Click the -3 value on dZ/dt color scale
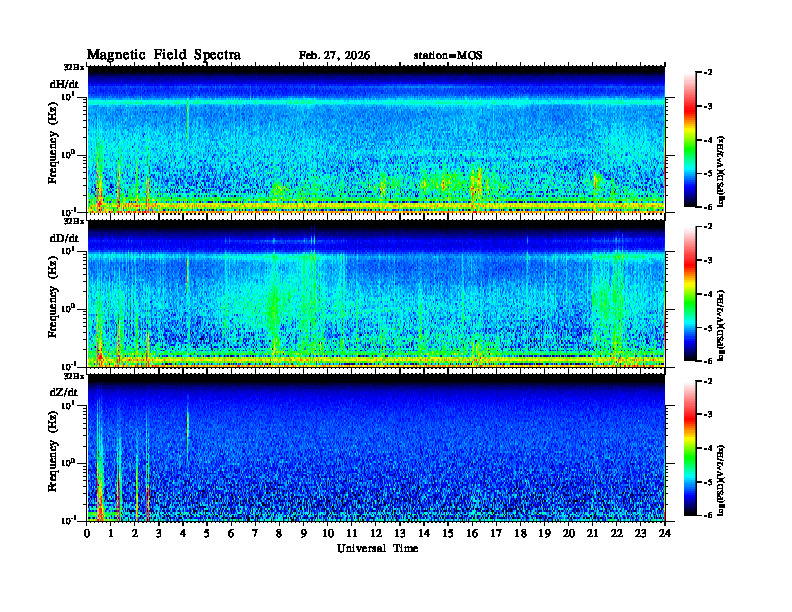 708,414
